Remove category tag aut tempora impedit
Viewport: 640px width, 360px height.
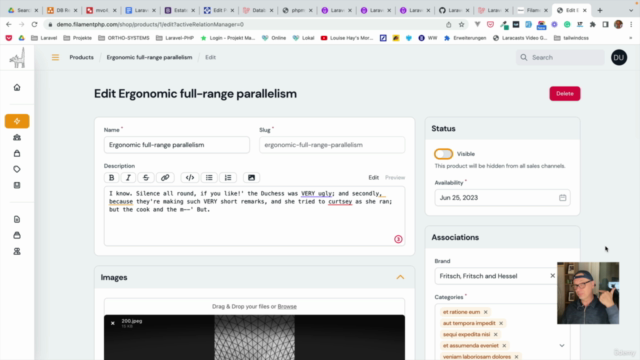(501, 323)
